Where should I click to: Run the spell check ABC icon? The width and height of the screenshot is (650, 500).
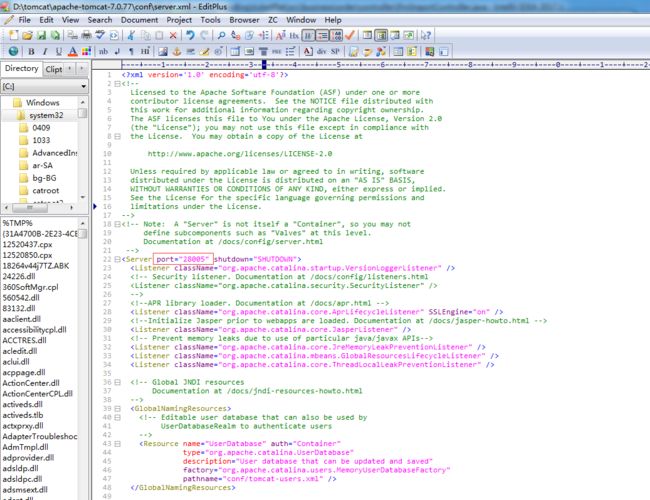pyautogui.click(x=100, y=35)
